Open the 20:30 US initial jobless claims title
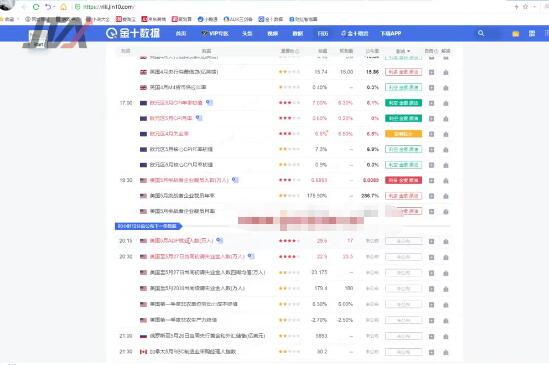The height and width of the screenshot is (365, 549). (x=197, y=256)
